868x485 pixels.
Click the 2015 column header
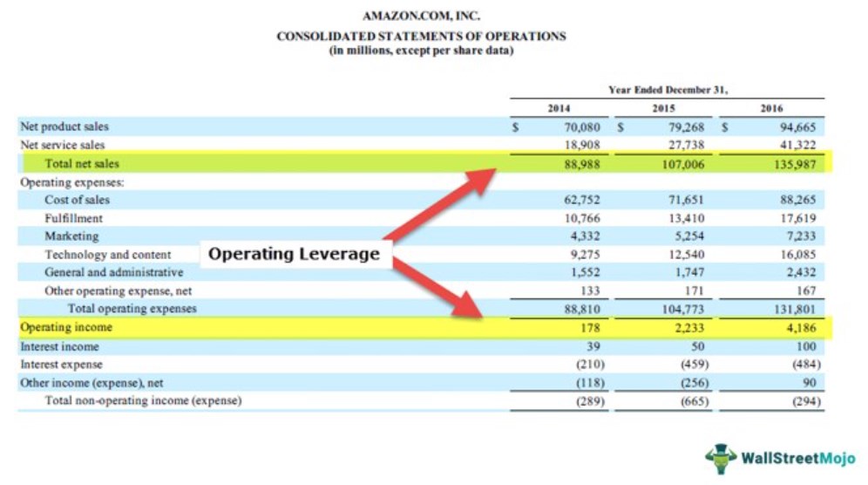(663, 108)
